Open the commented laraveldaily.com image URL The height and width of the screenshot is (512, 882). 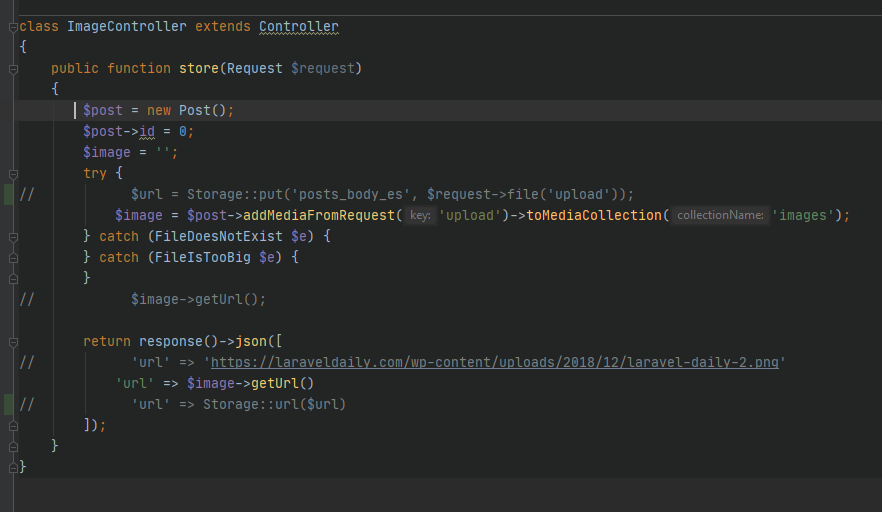coord(494,362)
